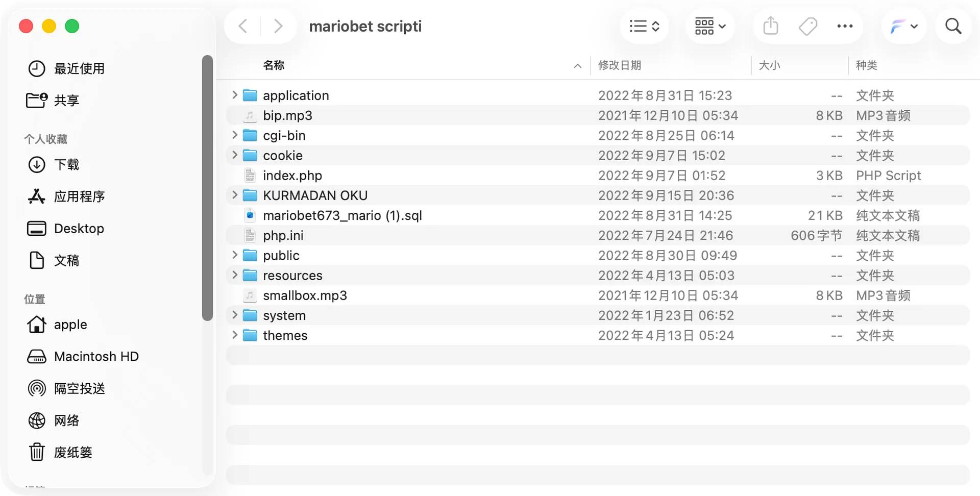
Task: Open the more actions ellipsis menu
Action: [x=845, y=26]
